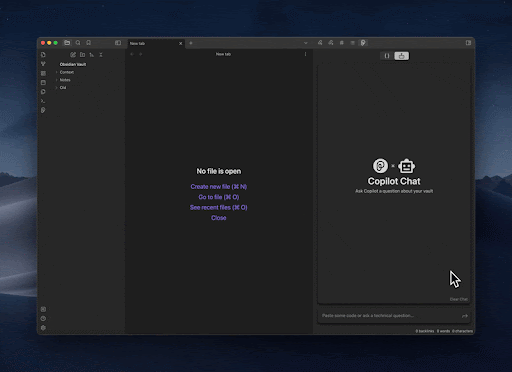
Task: Navigate forward in the tab
Action: coord(141,54)
